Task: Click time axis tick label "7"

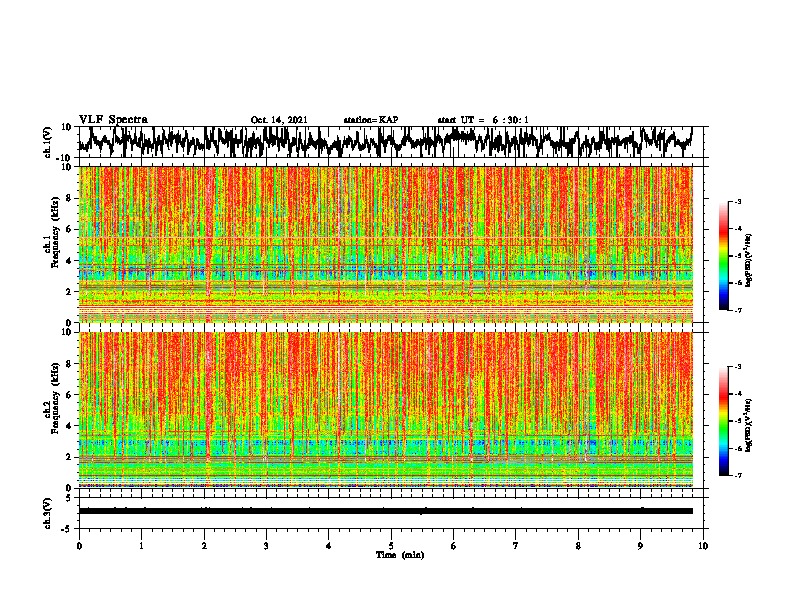Action: (516, 546)
